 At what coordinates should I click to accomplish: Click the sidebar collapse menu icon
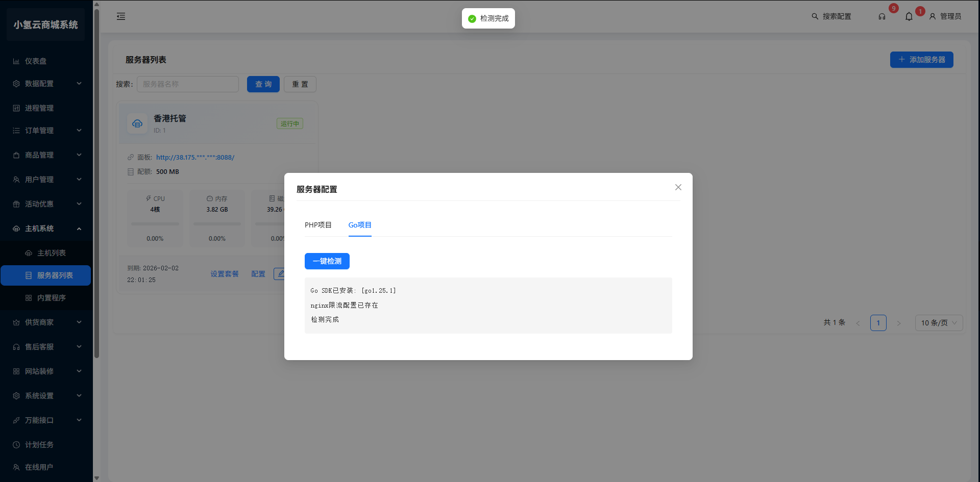pyautogui.click(x=121, y=16)
